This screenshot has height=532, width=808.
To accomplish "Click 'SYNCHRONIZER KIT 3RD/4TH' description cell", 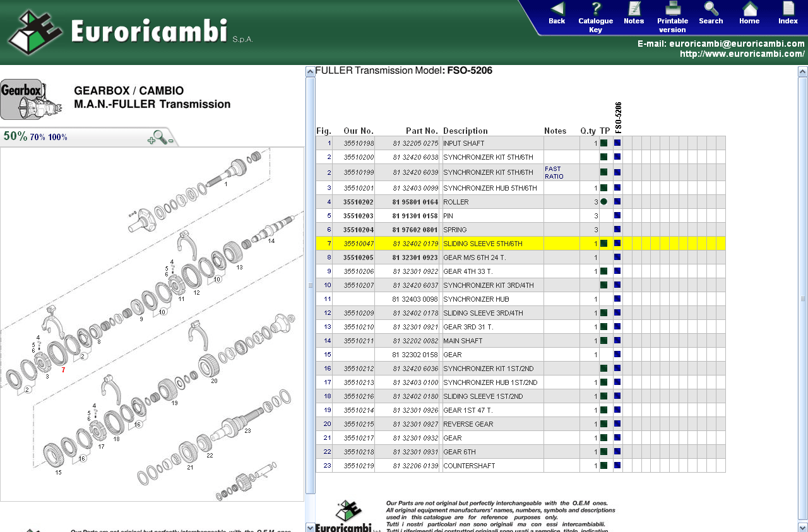I will pyautogui.click(x=492, y=285).
